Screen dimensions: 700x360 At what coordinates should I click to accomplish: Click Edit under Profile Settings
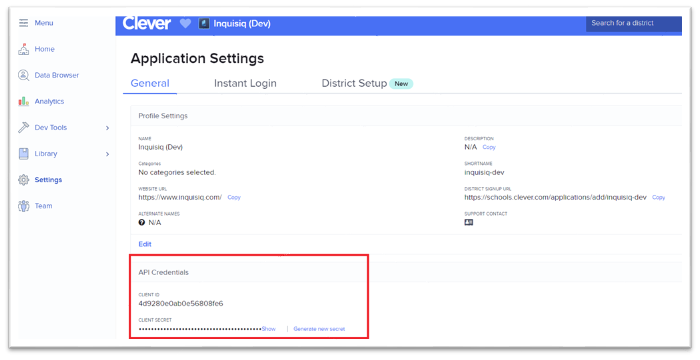[x=145, y=244]
